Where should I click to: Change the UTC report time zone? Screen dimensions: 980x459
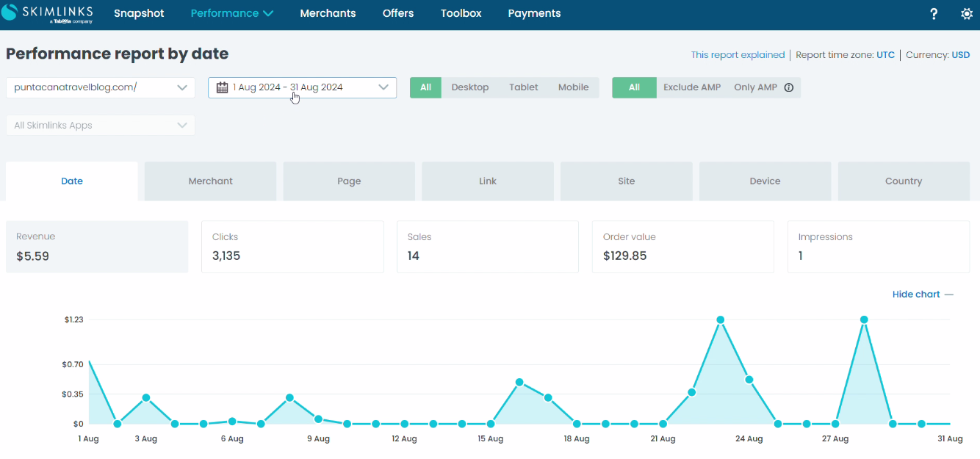point(886,55)
